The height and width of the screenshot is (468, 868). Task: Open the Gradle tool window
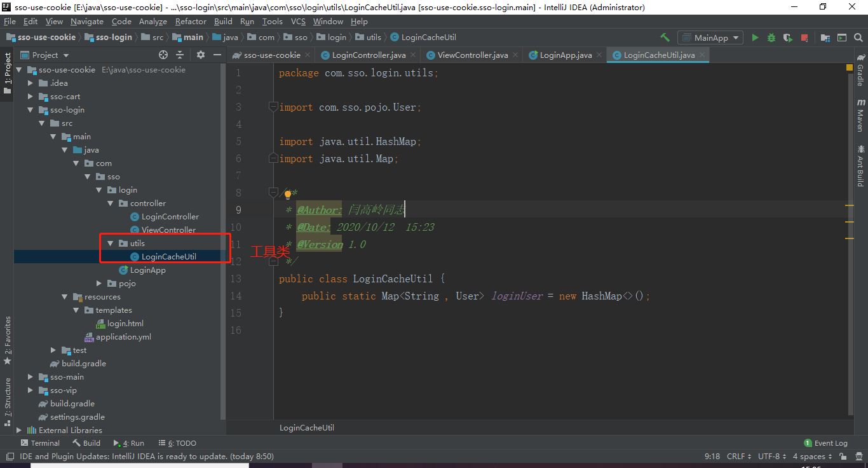click(861, 70)
